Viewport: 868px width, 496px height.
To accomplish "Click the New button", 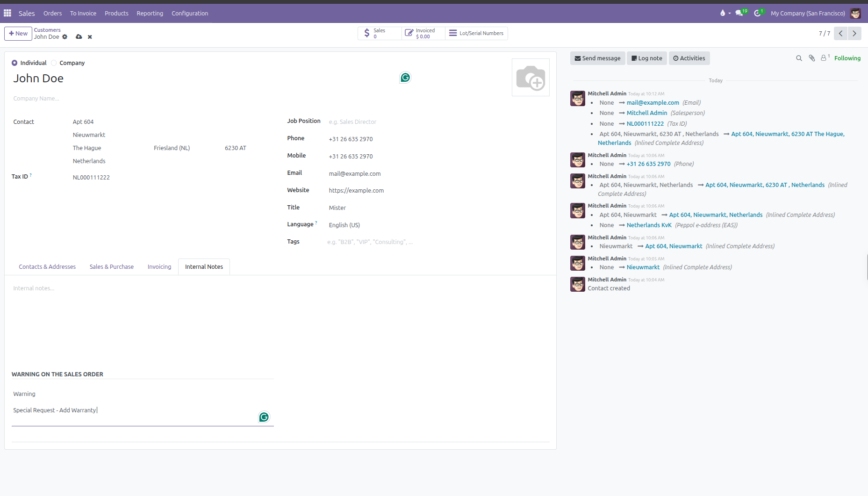I will 18,34.
